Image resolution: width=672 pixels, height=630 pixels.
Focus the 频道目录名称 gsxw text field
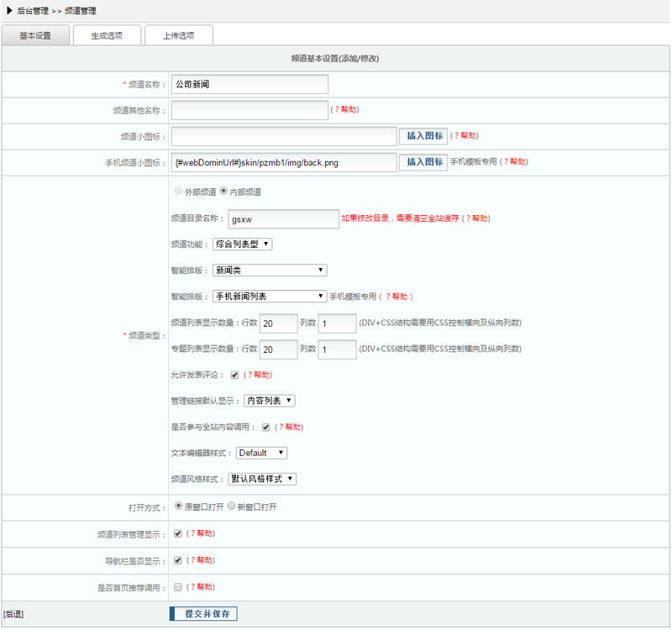click(x=283, y=218)
